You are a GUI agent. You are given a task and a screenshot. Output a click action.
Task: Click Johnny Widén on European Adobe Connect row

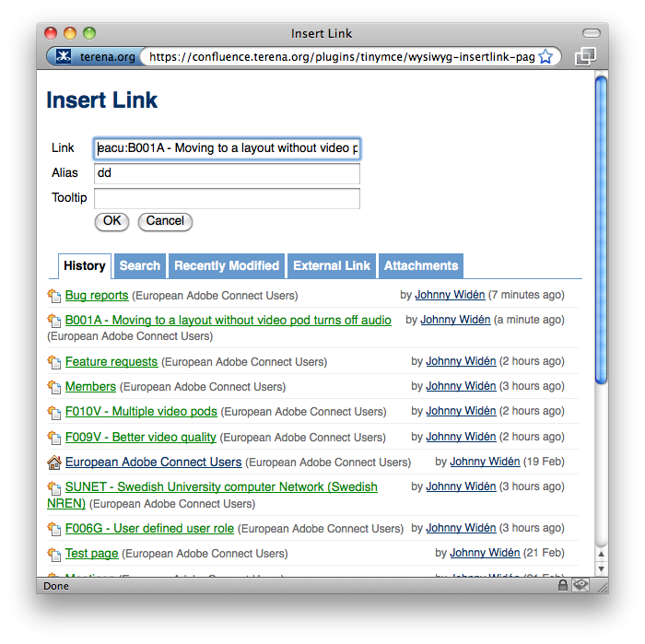(485, 462)
